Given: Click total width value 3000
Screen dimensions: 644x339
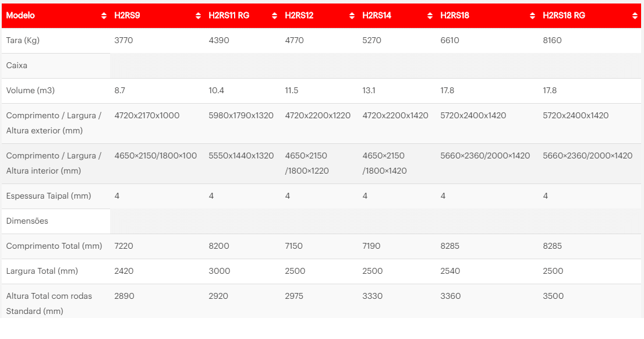Looking at the screenshot, I should coord(220,271).
